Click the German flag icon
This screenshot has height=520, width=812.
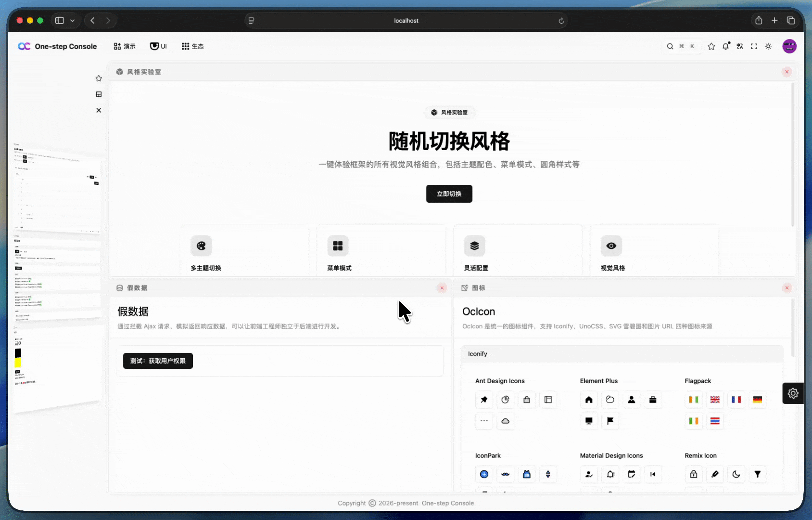(x=758, y=400)
